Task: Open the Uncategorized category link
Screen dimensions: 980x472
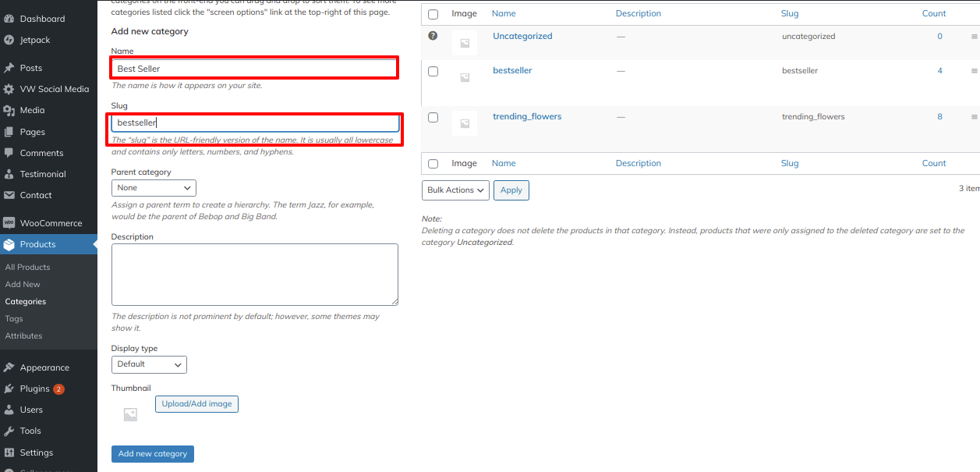Action: tap(522, 36)
